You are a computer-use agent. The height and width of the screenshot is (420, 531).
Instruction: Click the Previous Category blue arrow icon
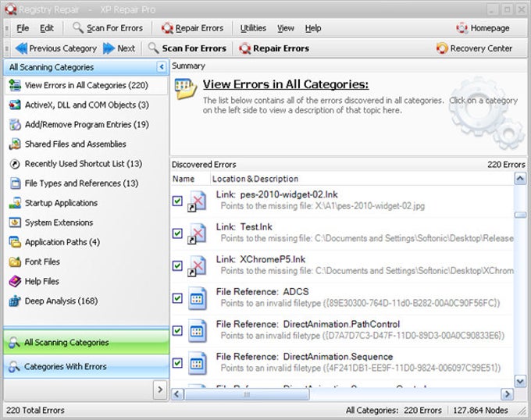click(x=21, y=48)
